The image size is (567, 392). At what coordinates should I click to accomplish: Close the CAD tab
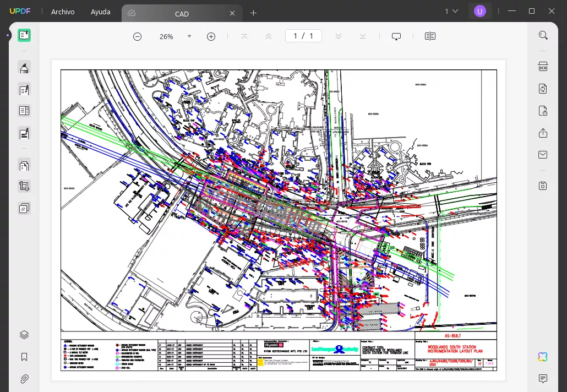[232, 13]
